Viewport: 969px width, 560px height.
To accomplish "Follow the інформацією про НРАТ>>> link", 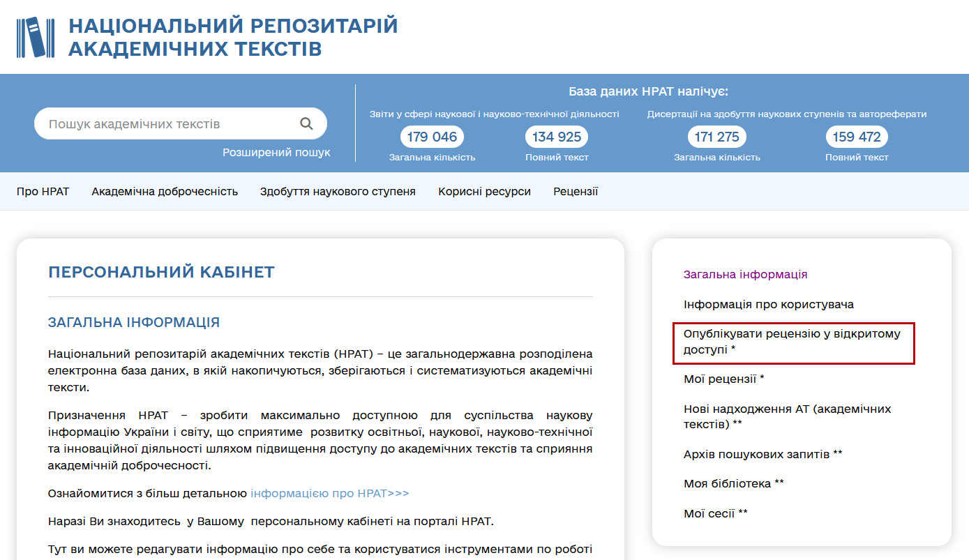I will pyautogui.click(x=329, y=493).
